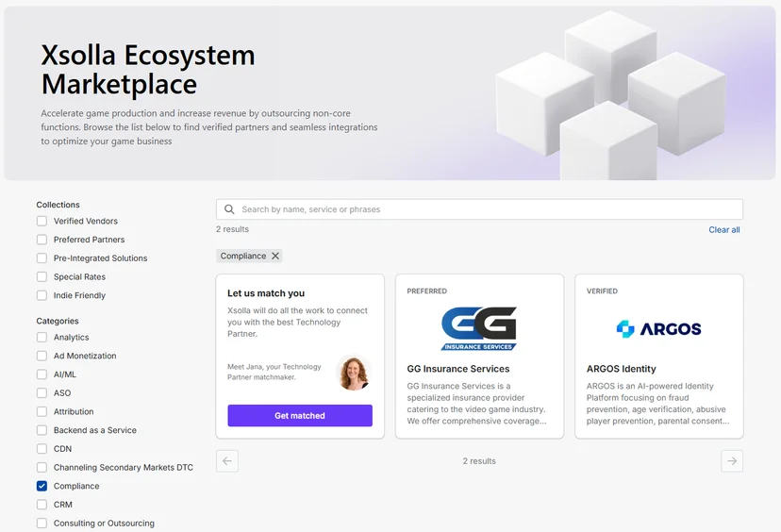Image resolution: width=781 pixels, height=532 pixels.
Task: Click the Collections section heading
Action: tap(58, 205)
